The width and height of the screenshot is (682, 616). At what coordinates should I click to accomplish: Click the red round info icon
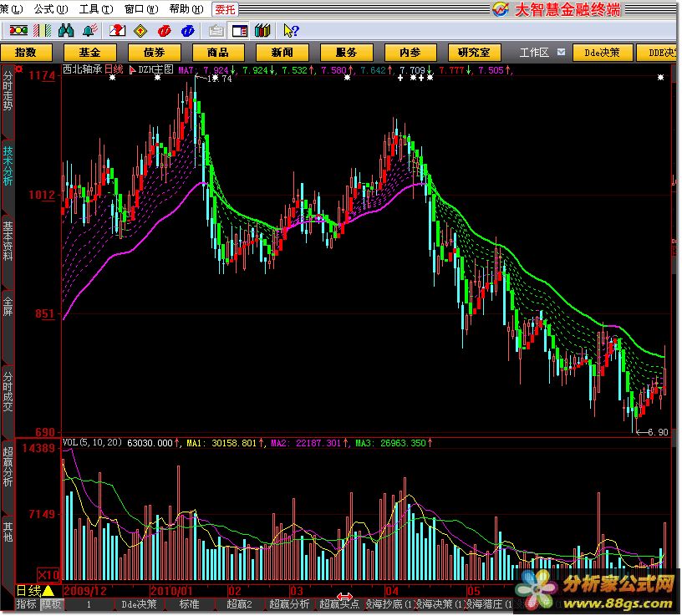tap(164, 31)
